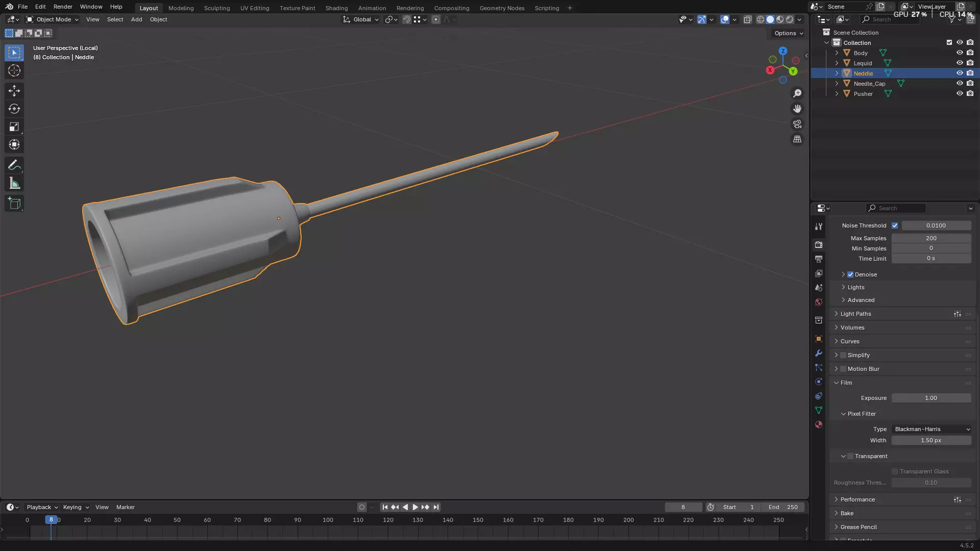Select the Measure tool
Screen dimensions: 980x551
pos(14,183)
